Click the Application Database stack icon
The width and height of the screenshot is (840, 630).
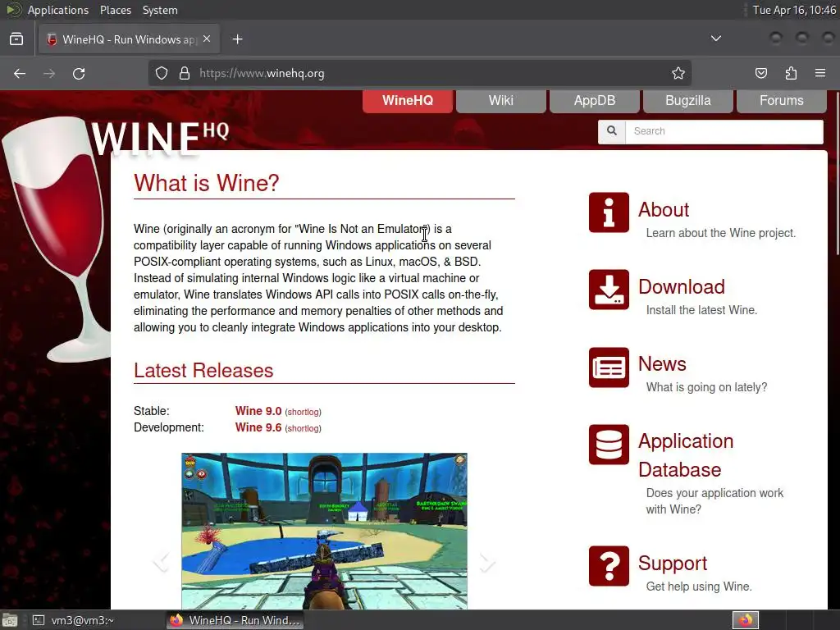[x=609, y=444]
